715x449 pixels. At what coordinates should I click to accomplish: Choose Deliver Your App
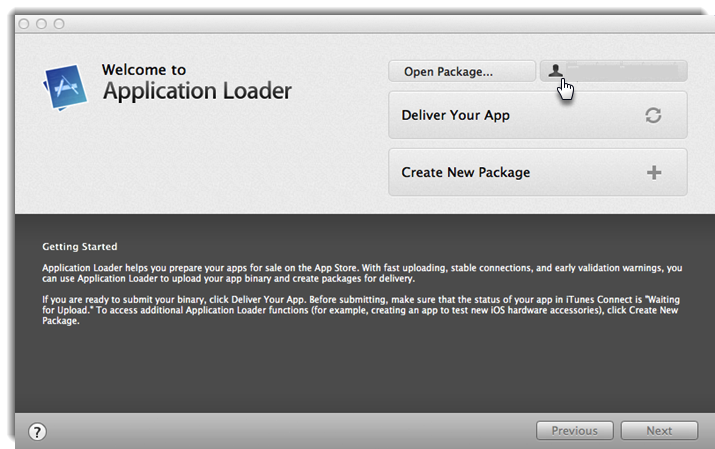[x=538, y=115]
